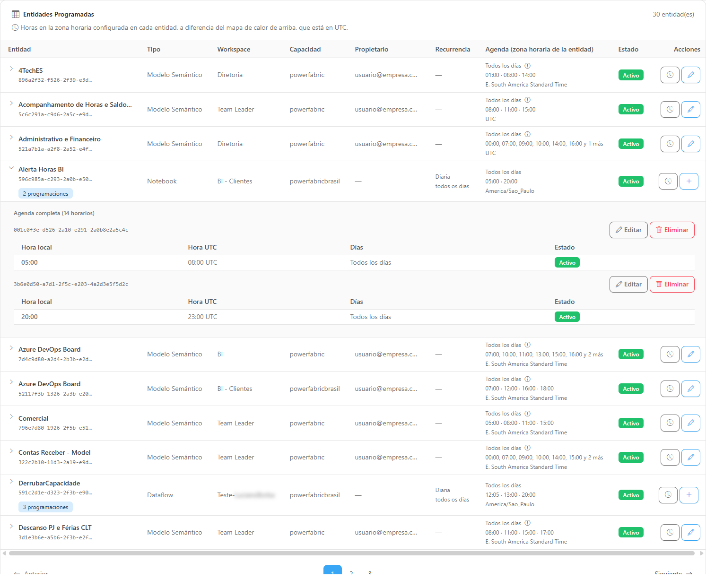Expand Administrativo e Financeiro row

pos(11,138)
